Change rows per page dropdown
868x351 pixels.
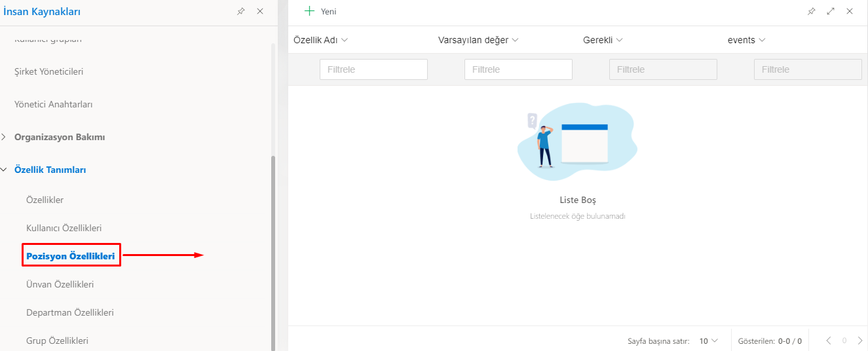coord(708,341)
